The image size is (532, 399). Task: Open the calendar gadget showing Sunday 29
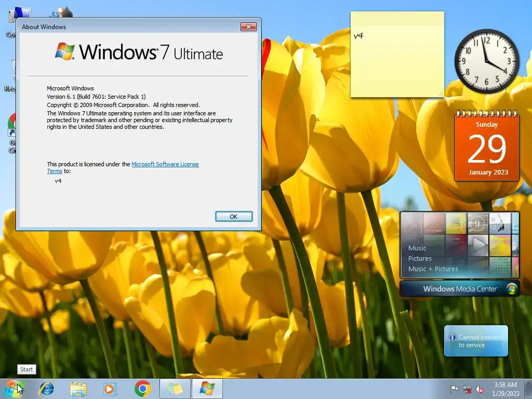tap(487, 146)
